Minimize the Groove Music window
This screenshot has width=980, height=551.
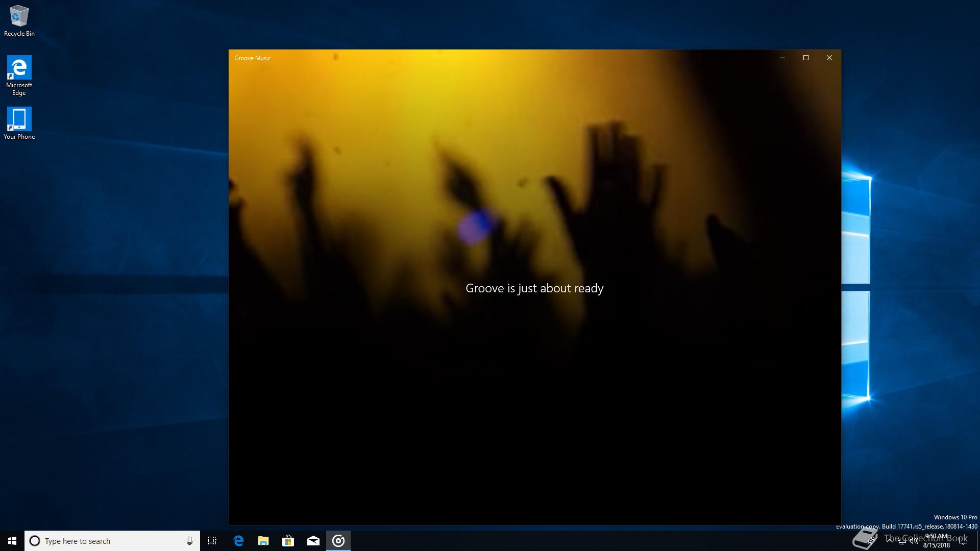pyautogui.click(x=782, y=58)
